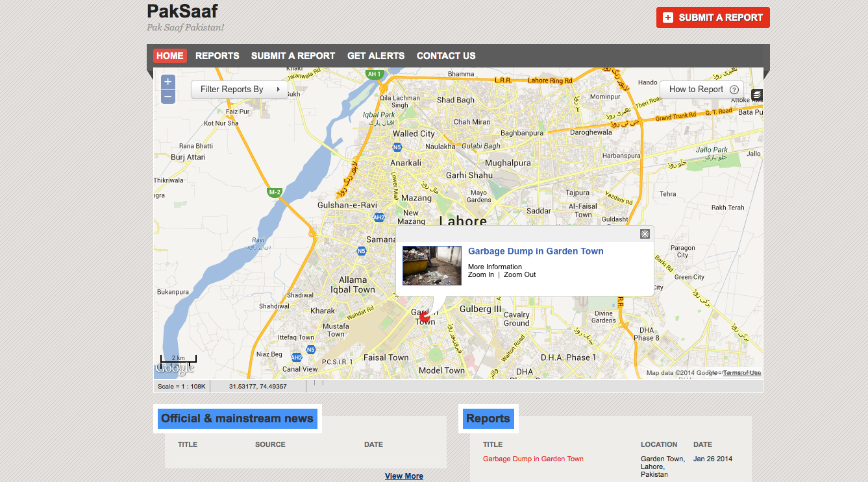868x482 pixels.
Task: Click Zoom Out link in popup
Action: coord(520,274)
